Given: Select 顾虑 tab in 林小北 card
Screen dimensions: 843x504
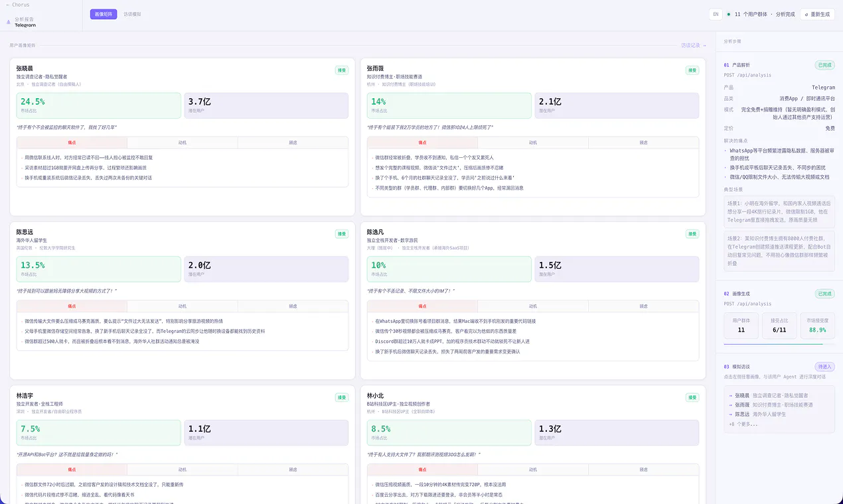Looking at the screenshot, I should click(643, 470).
